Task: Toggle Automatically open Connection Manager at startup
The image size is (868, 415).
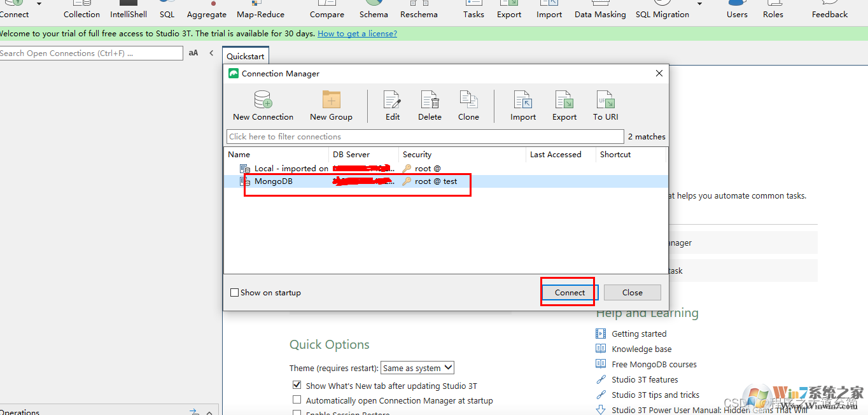Action: tap(297, 400)
